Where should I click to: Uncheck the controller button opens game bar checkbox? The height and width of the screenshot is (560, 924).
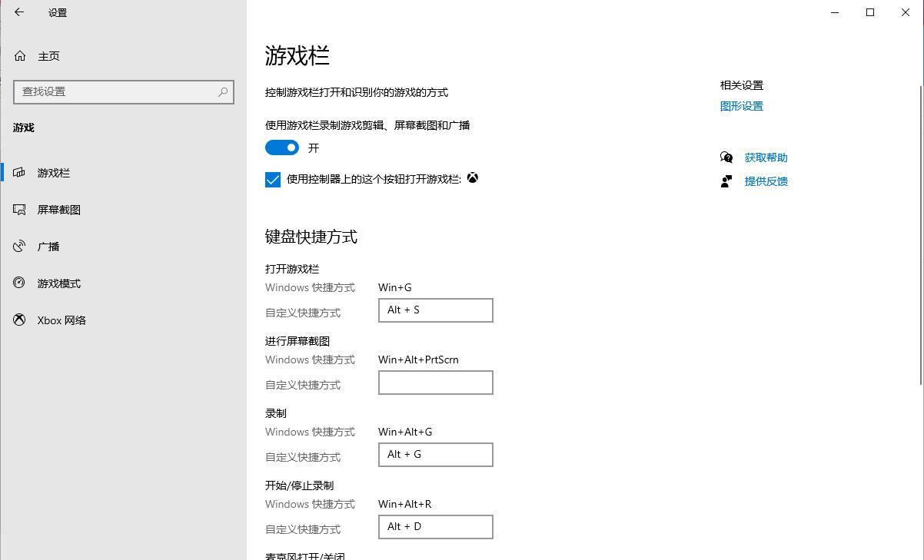point(273,180)
